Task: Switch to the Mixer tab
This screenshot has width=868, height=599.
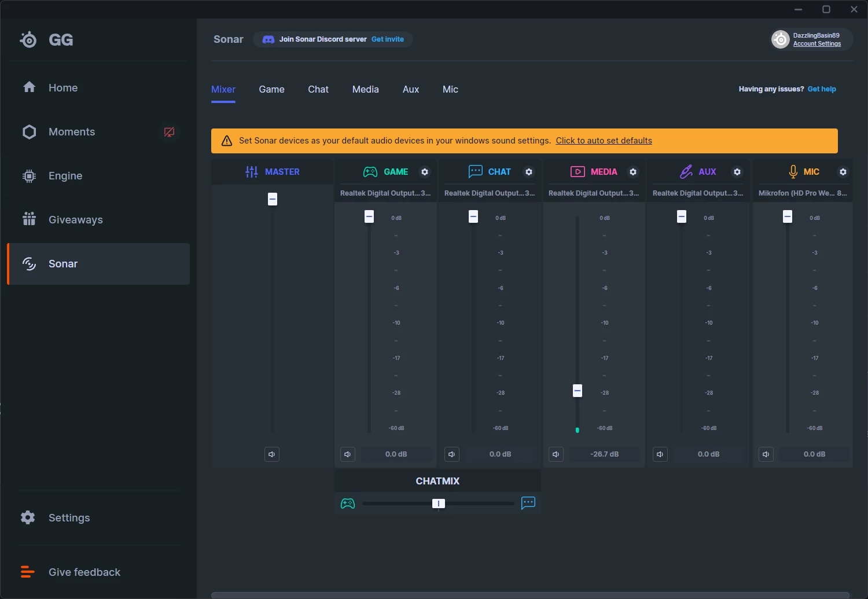Action: coord(223,90)
